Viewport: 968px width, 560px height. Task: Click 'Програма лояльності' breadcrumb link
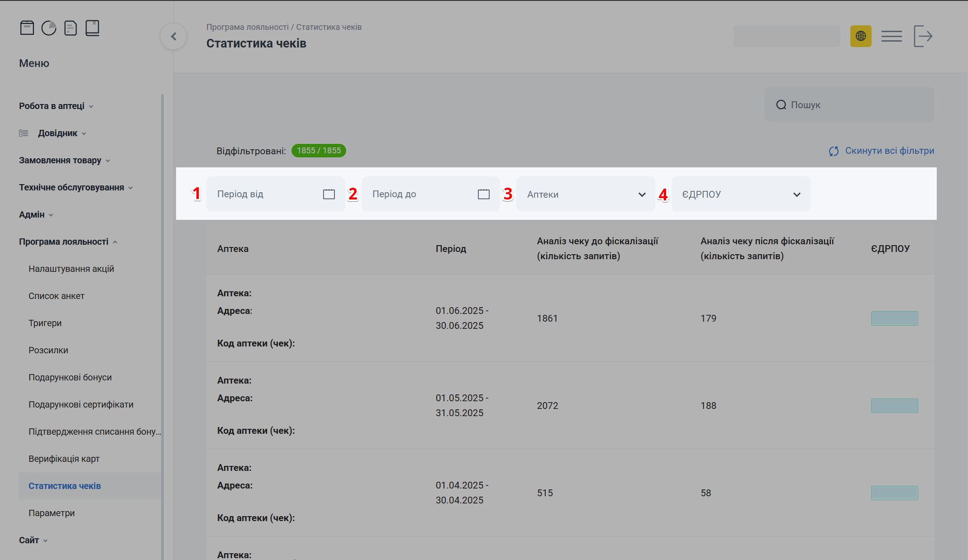point(248,27)
